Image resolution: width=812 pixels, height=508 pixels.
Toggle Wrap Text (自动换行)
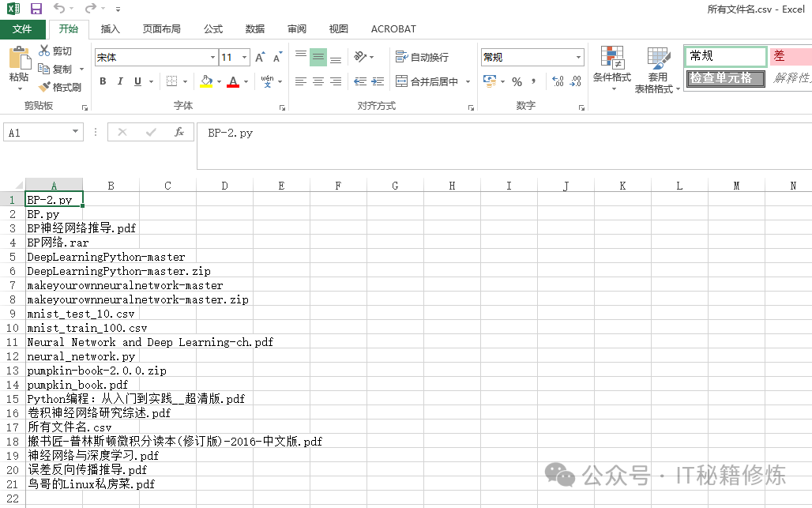[422, 58]
